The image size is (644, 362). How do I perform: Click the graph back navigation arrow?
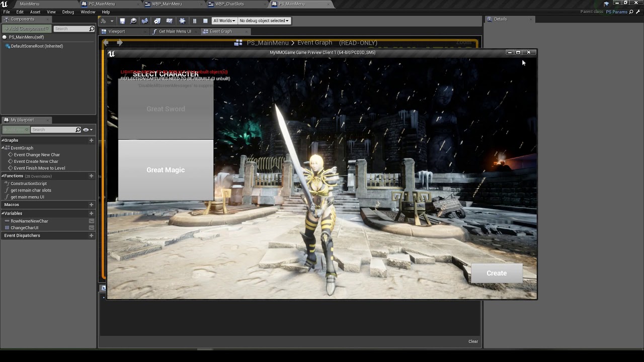point(106,43)
